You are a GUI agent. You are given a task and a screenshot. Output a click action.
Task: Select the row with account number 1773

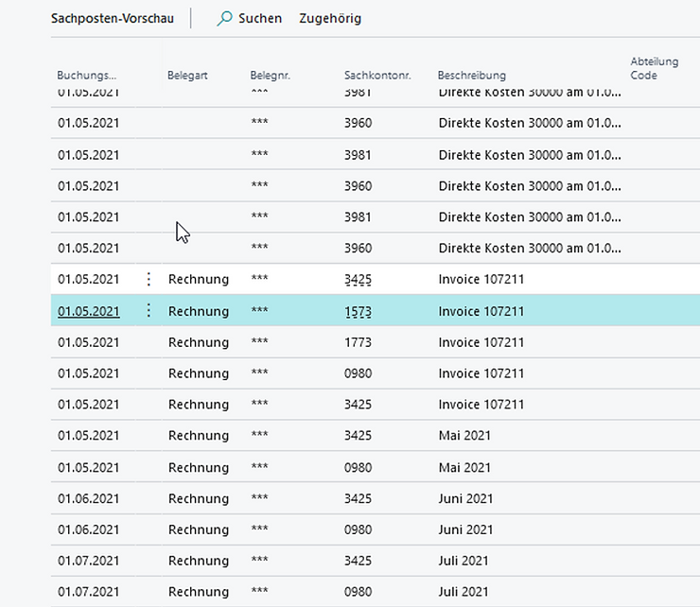pos(358,342)
